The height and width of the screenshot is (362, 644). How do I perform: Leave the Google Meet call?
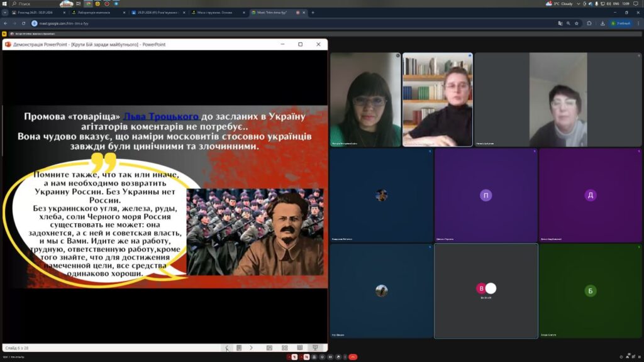coord(354,357)
